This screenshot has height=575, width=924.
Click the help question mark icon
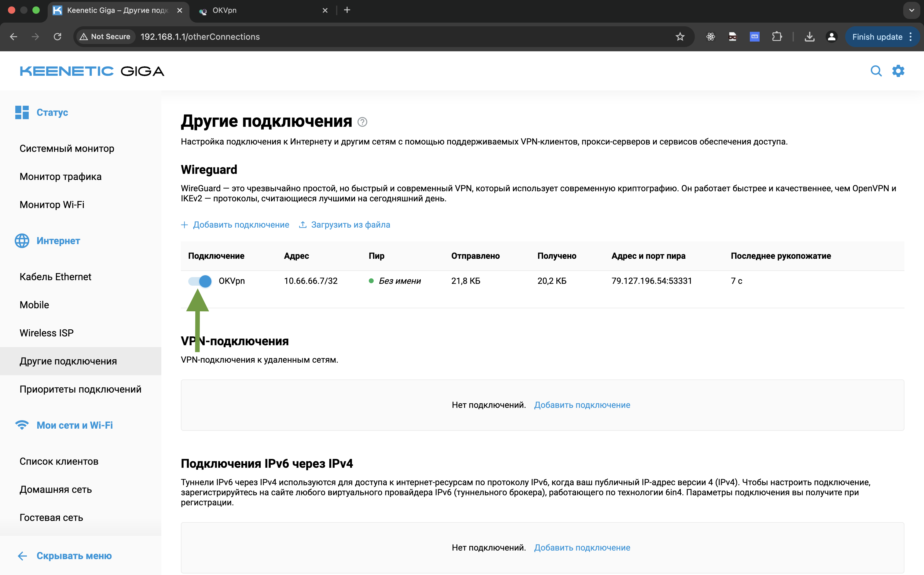[362, 122]
